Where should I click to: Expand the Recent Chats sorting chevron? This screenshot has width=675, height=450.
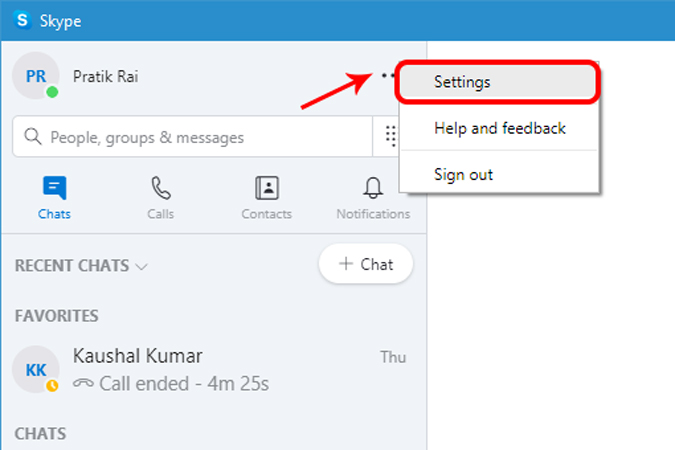142,267
